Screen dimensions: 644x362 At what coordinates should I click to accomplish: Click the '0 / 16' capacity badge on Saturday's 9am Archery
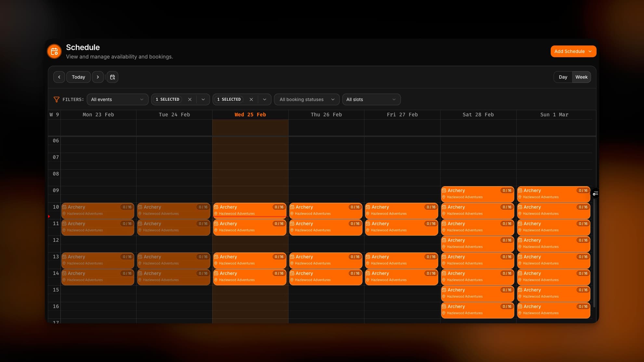(506, 190)
